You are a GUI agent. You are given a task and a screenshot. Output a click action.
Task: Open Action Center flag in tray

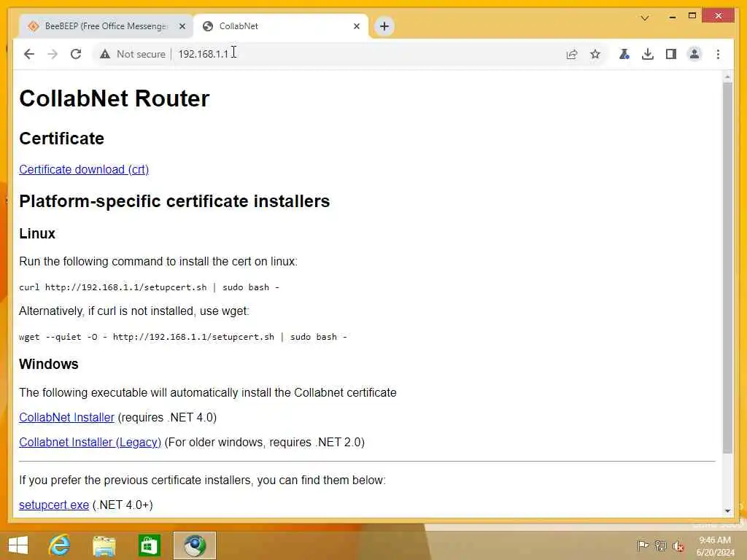(643, 545)
